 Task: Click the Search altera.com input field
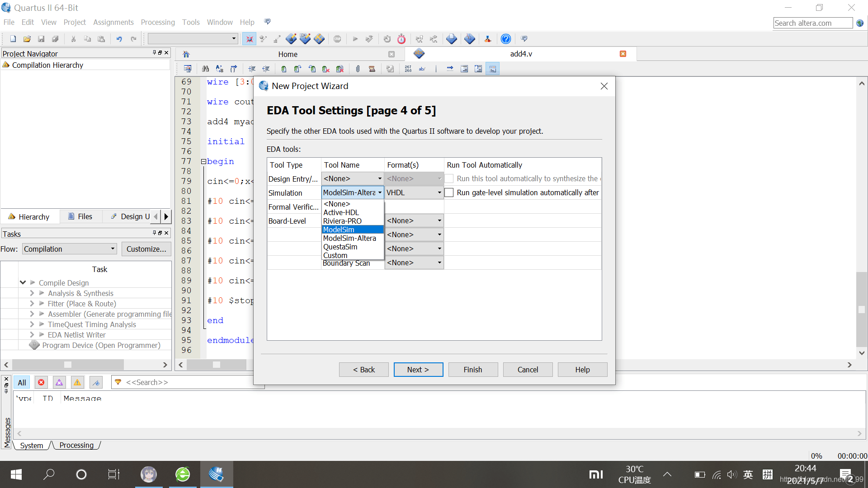812,23
